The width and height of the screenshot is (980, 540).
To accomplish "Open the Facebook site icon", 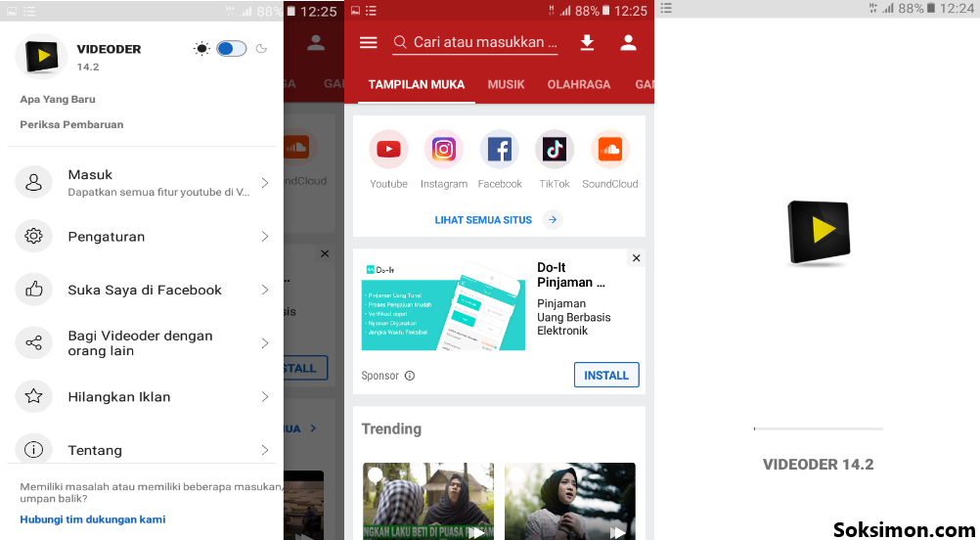I will coord(500,149).
